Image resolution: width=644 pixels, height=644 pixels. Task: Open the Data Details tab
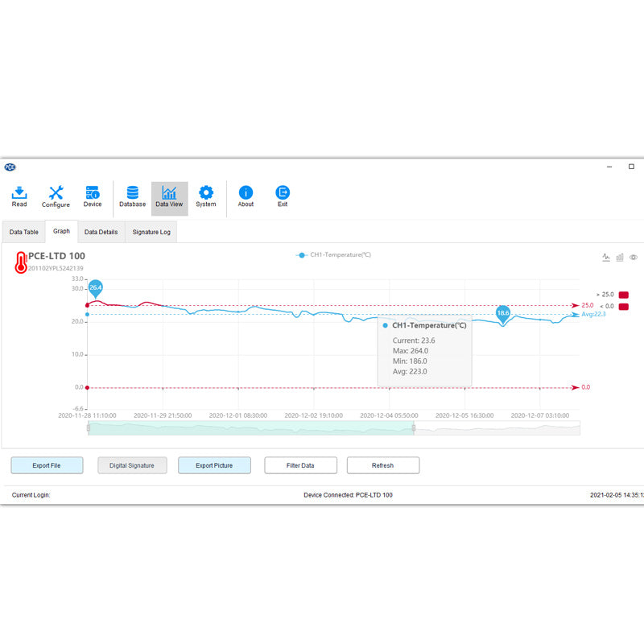coord(101,232)
